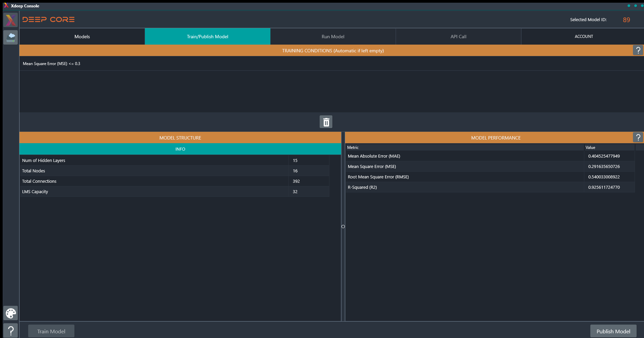Click the RMSE value 0.540033008922
The width and height of the screenshot is (644, 338).
click(x=604, y=177)
